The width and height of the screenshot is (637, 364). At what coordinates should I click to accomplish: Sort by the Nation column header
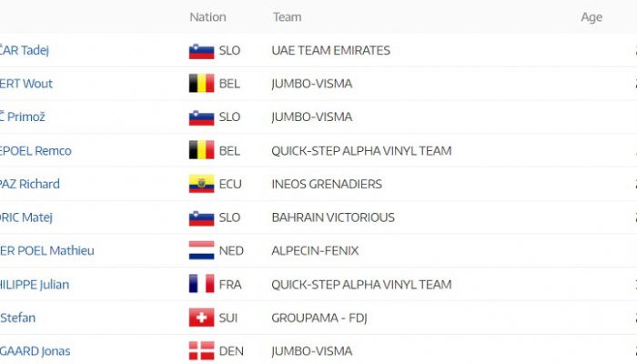pos(207,17)
